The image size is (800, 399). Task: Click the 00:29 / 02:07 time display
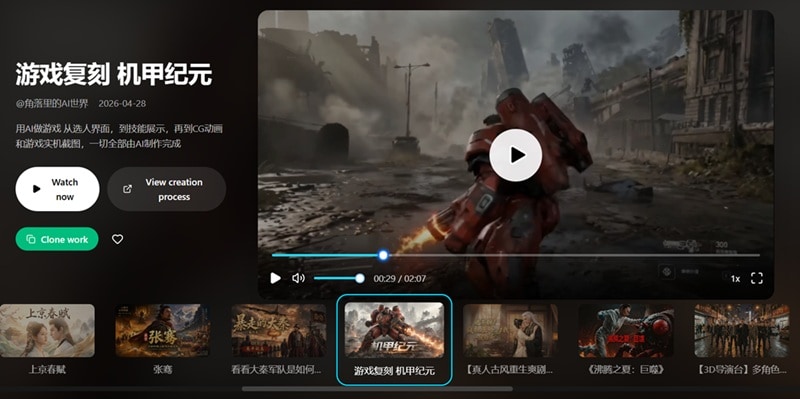[x=399, y=279]
